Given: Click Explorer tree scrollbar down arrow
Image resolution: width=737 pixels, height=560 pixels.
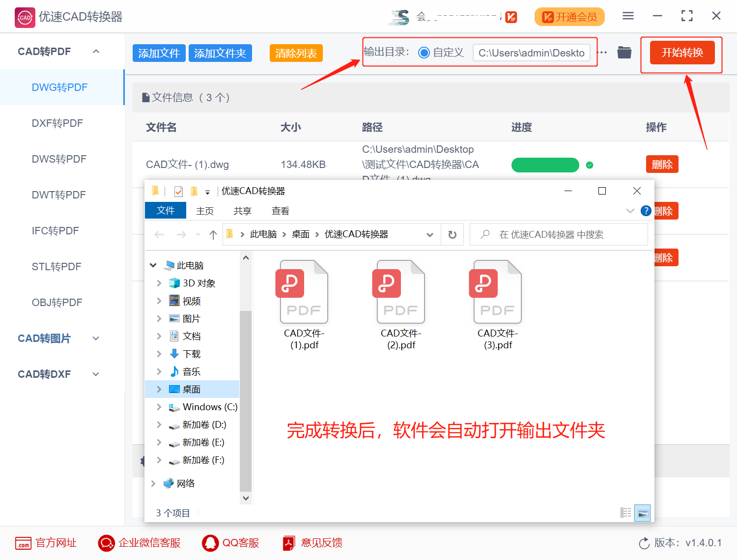Looking at the screenshot, I should (246, 498).
